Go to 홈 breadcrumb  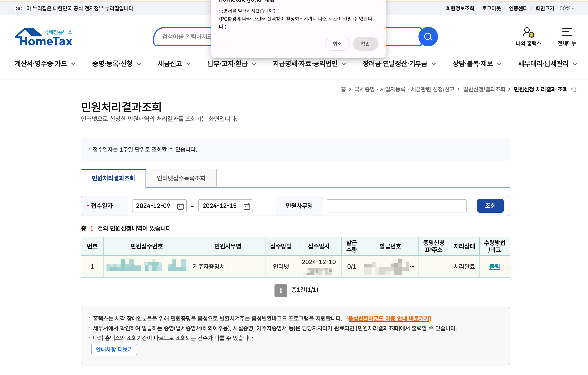pos(343,89)
